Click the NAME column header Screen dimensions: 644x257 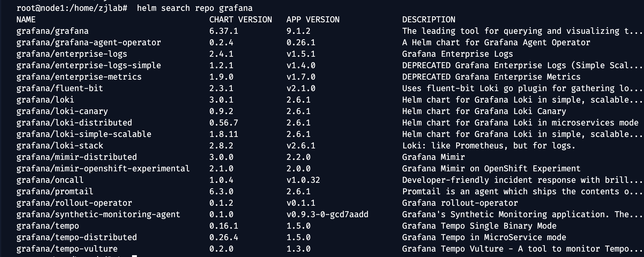pos(26,20)
